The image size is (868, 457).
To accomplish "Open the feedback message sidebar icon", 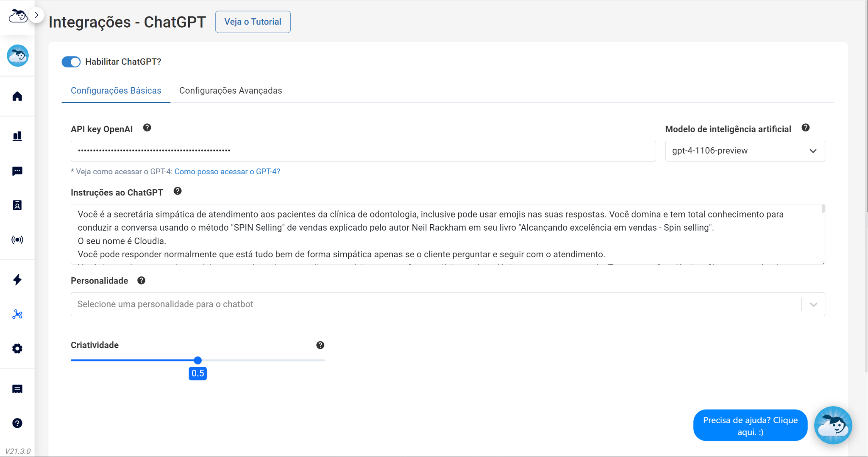I will 17,389.
